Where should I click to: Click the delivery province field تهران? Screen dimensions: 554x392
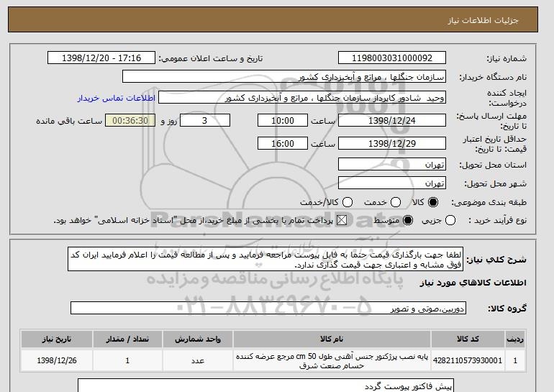pos(392,165)
